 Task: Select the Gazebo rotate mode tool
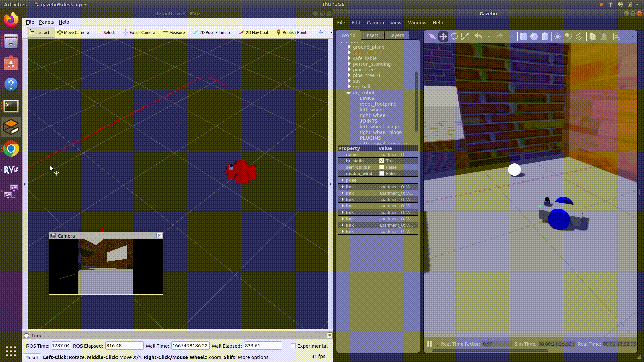(x=454, y=36)
